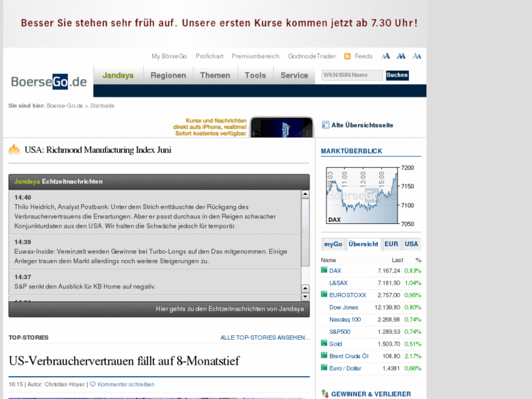Click the DAX intraday chart
Viewport: 532px width, 399px height.
pyautogui.click(x=370, y=195)
